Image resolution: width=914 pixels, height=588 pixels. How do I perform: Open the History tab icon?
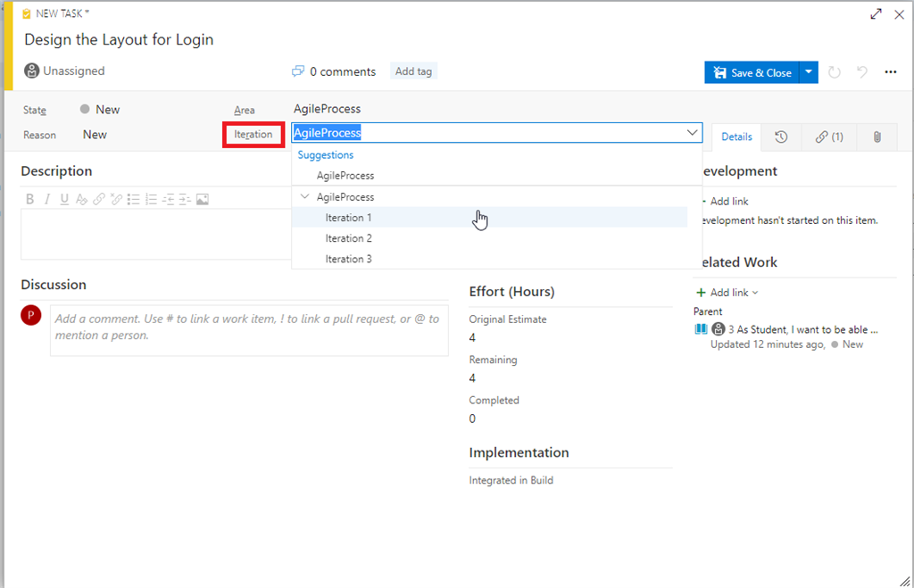(x=781, y=137)
